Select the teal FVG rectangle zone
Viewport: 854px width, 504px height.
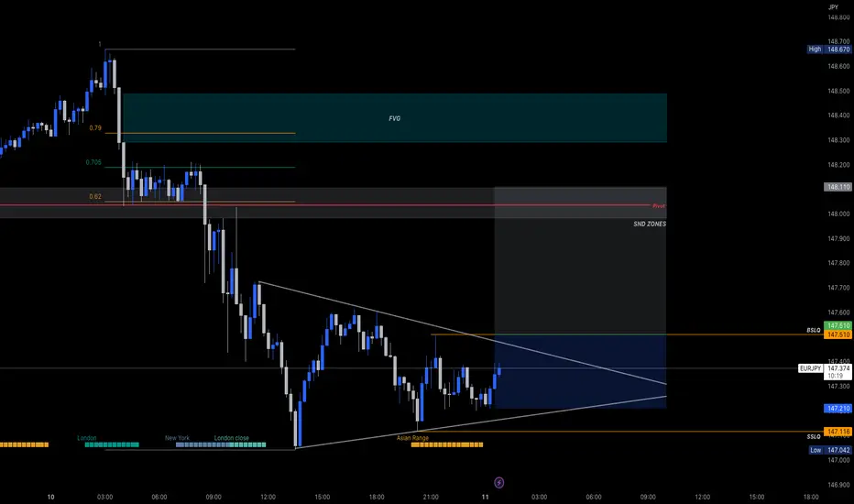(x=395, y=117)
